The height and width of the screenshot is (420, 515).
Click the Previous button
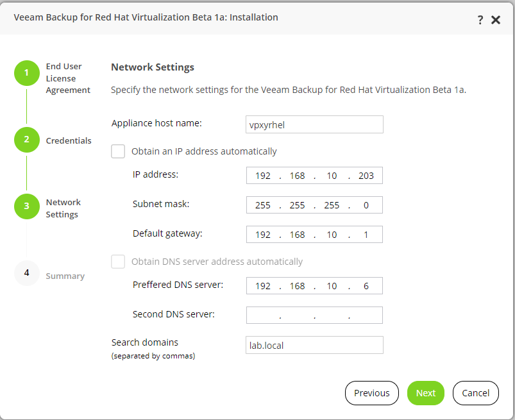372,393
